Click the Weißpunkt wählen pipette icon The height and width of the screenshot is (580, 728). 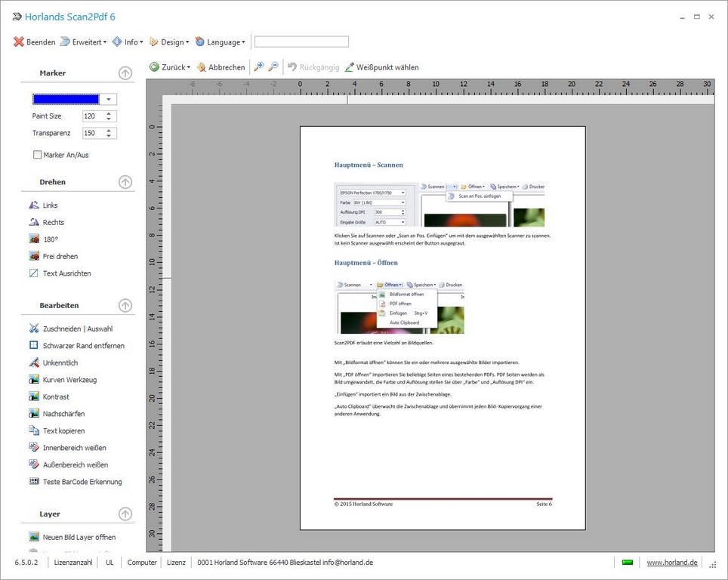tap(349, 67)
